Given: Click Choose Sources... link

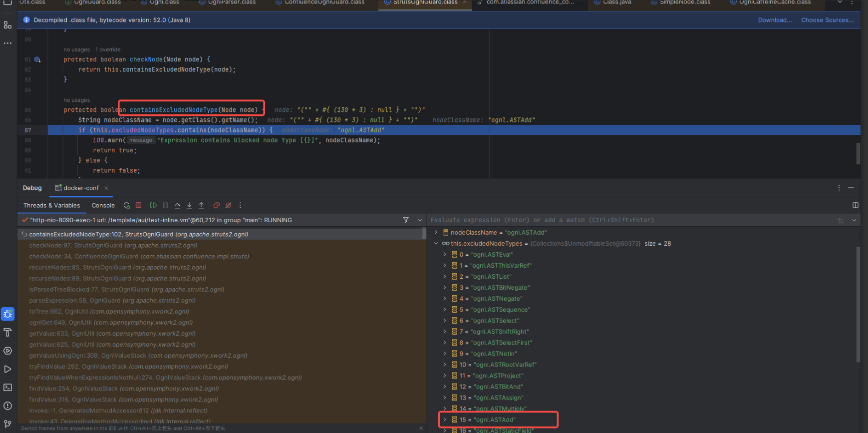Looking at the screenshot, I should (827, 20).
